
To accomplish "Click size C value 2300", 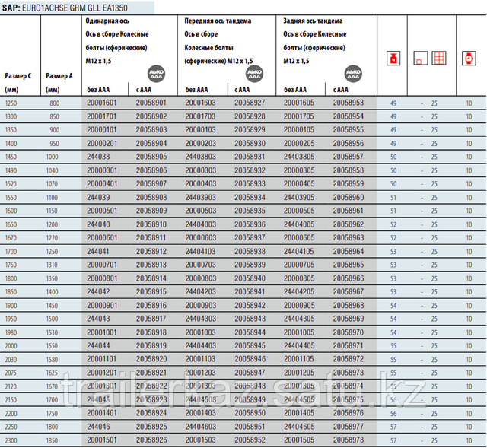I will coord(11,441).
